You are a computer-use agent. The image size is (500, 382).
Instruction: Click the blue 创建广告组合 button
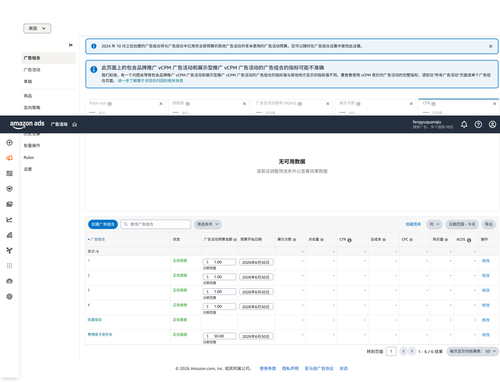pos(103,224)
